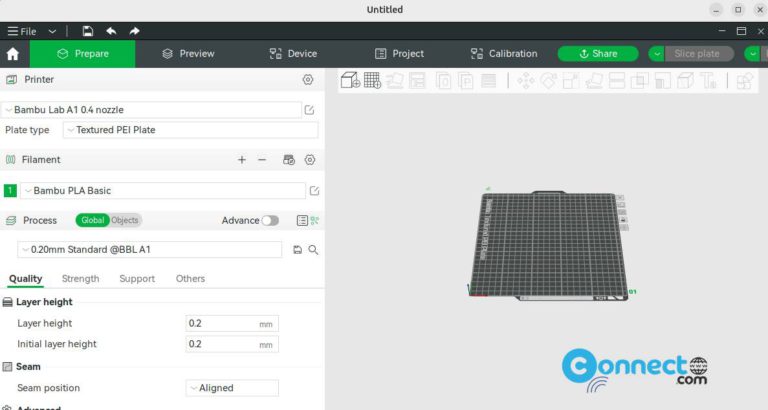Switch process scope to Objects
This screenshot has height=410, width=768.
pyautogui.click(x=125, y=220)
